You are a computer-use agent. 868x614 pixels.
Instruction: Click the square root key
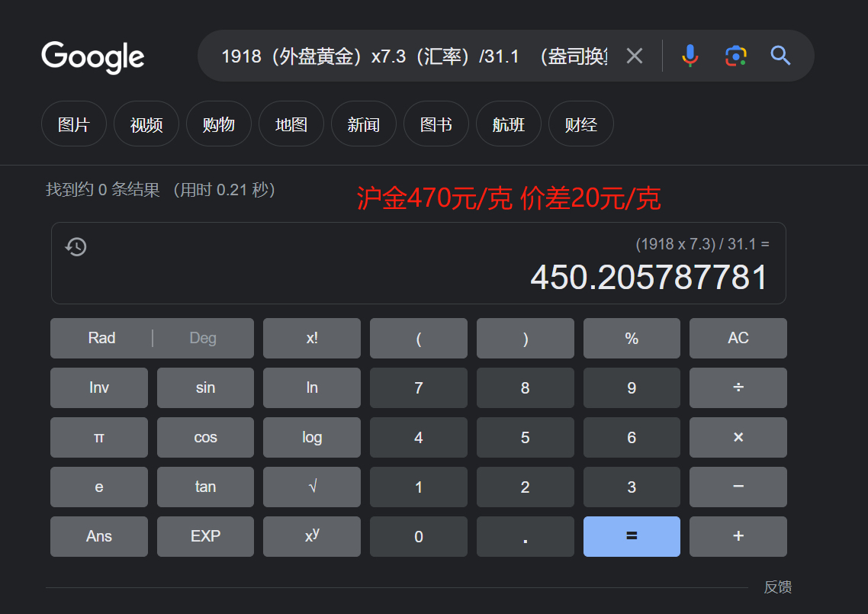pyautogui.click(x=312, y=487)
